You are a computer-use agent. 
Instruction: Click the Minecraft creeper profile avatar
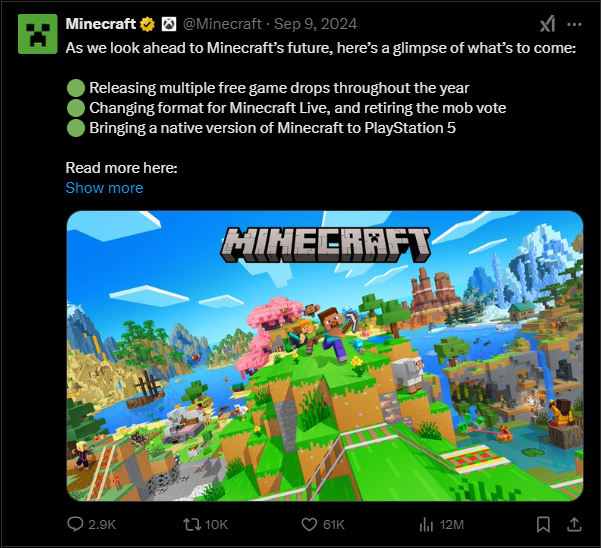point(38,34)
